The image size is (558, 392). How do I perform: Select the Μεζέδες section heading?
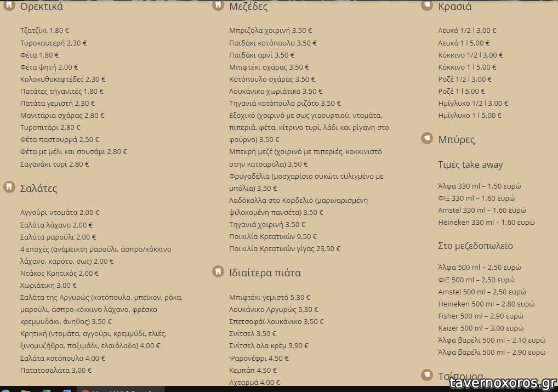click(248, 7)
